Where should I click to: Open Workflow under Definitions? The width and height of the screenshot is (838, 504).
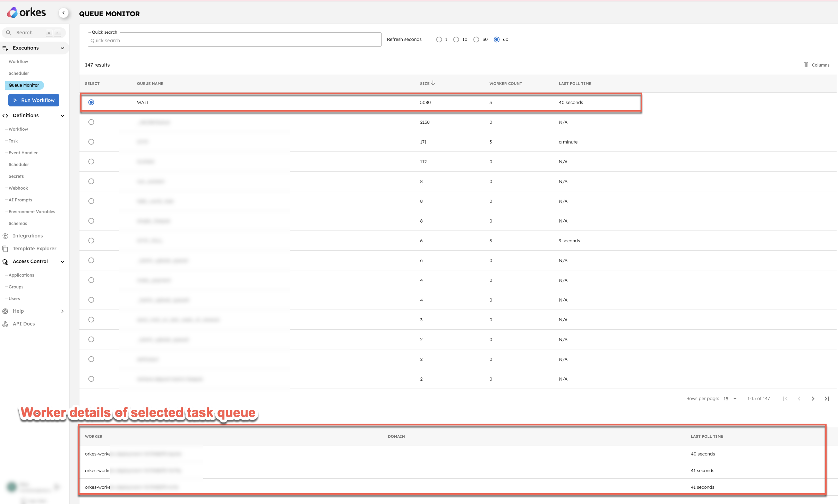tap(18, 129)
